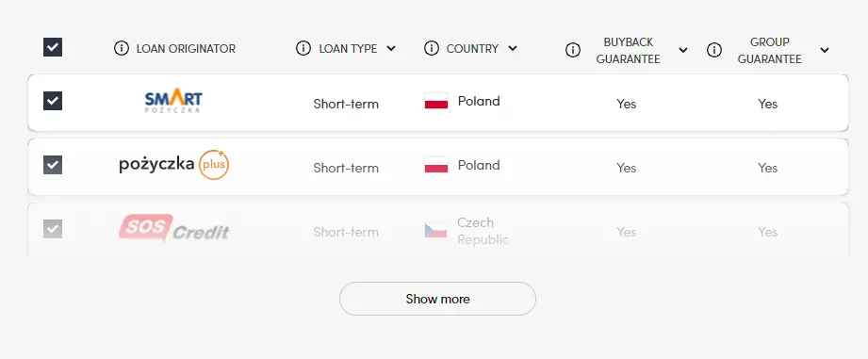Uncheck the Smart Pożyczka row checkbox

(53, 101)
